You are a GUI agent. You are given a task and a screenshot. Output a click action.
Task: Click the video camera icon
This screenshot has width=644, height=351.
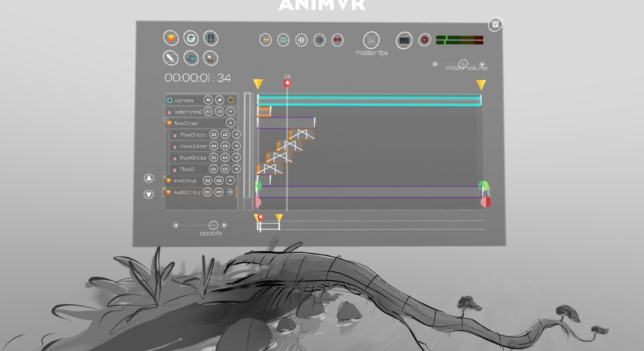coord(191,58)
